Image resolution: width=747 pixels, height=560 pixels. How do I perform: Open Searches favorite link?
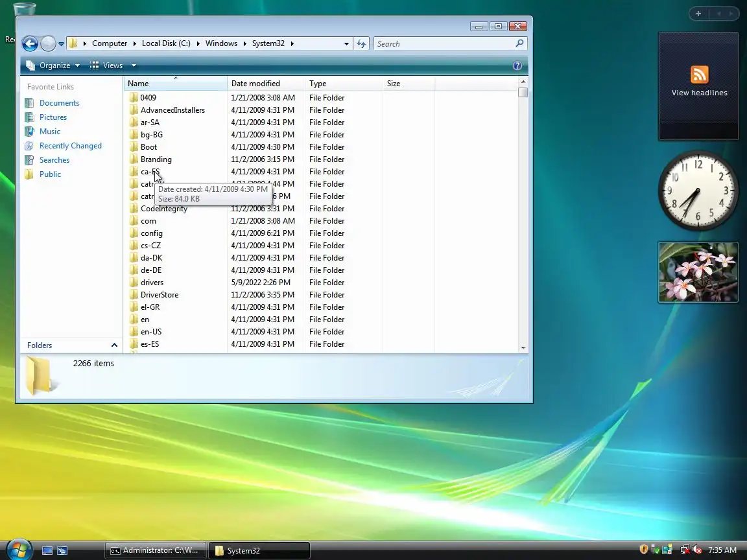pyautogui.click(x=54, y=160)
